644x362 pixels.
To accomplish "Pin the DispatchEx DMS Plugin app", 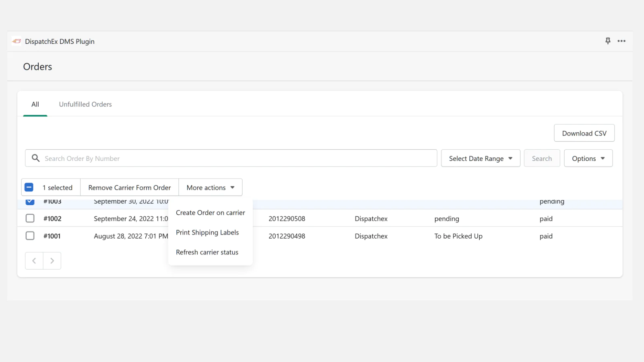I will [608, 41].
